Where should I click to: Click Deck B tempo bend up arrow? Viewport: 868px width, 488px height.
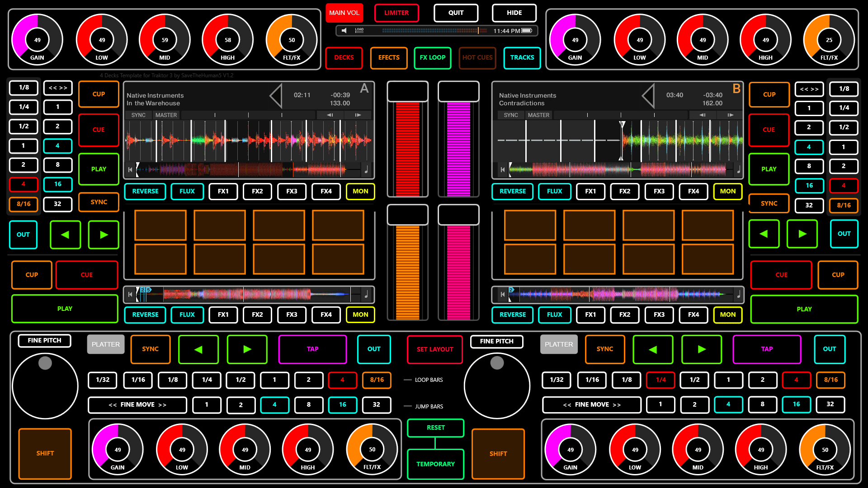(x=731, y=115)
